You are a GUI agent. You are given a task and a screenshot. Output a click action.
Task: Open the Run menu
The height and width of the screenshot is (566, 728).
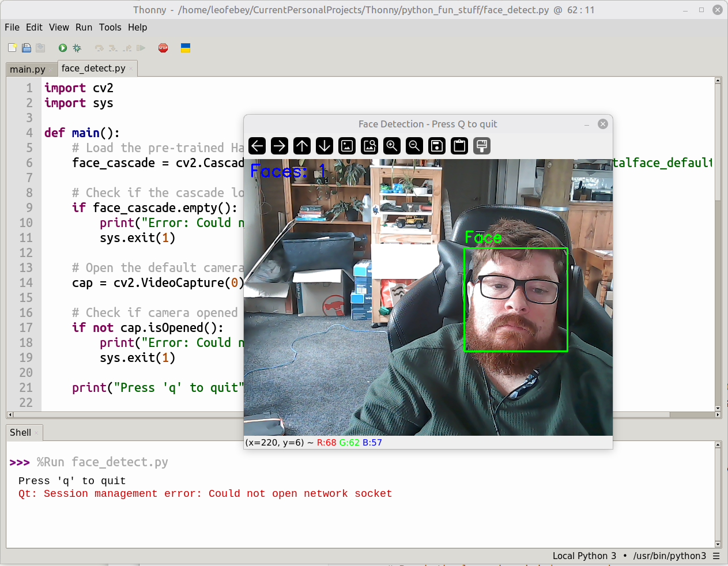[84, 27]
